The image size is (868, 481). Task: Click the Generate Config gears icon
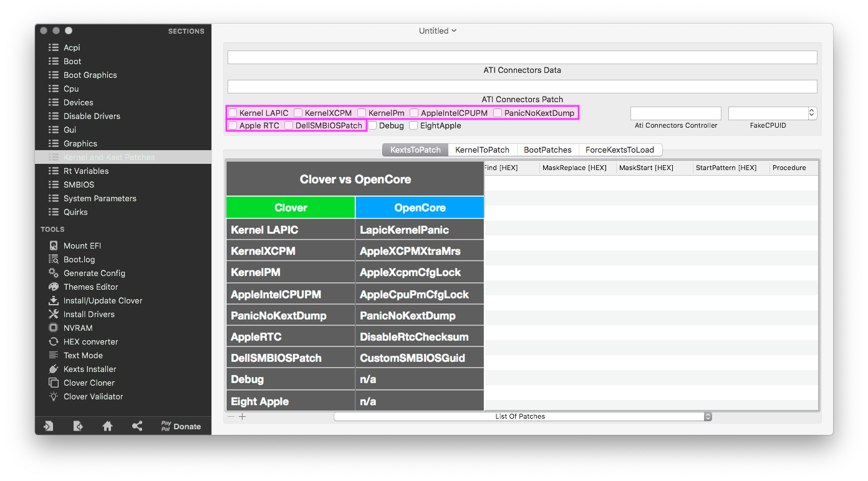tap(54, 273)
